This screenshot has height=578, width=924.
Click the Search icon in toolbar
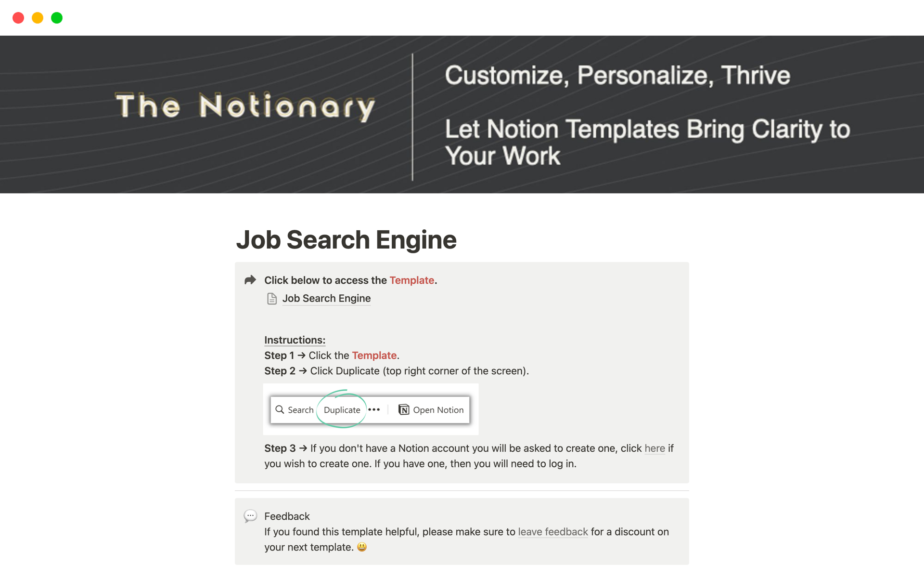(x=282, y=409)
